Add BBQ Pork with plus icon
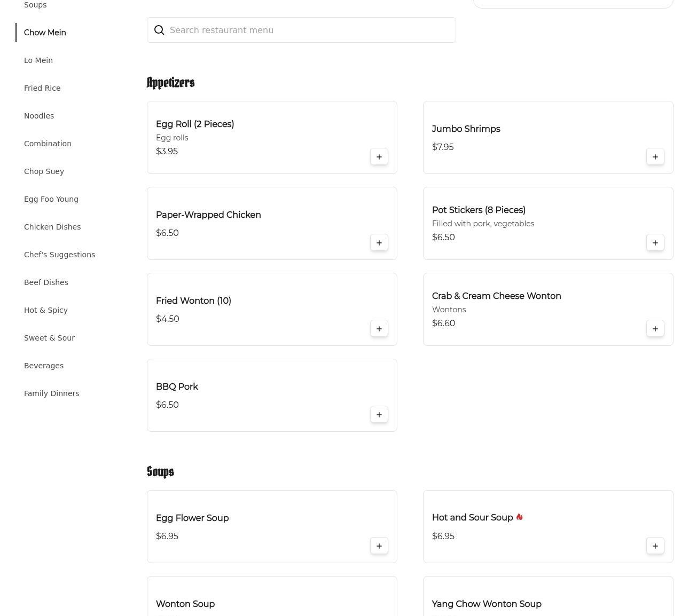The width and height of the screenshot is (689, 616). pos(379,415)
